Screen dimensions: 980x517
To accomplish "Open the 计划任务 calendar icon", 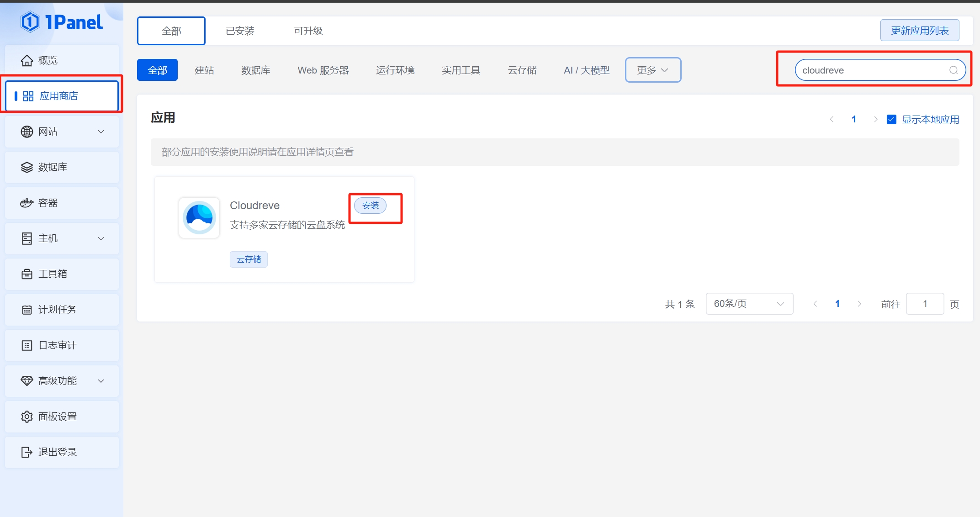I will 27,310.
